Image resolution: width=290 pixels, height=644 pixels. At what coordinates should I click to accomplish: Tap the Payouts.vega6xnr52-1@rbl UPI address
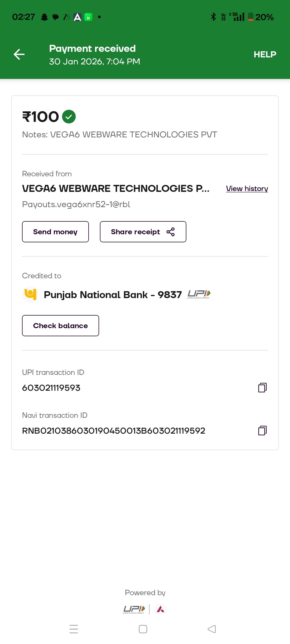(x=76, y=204)
